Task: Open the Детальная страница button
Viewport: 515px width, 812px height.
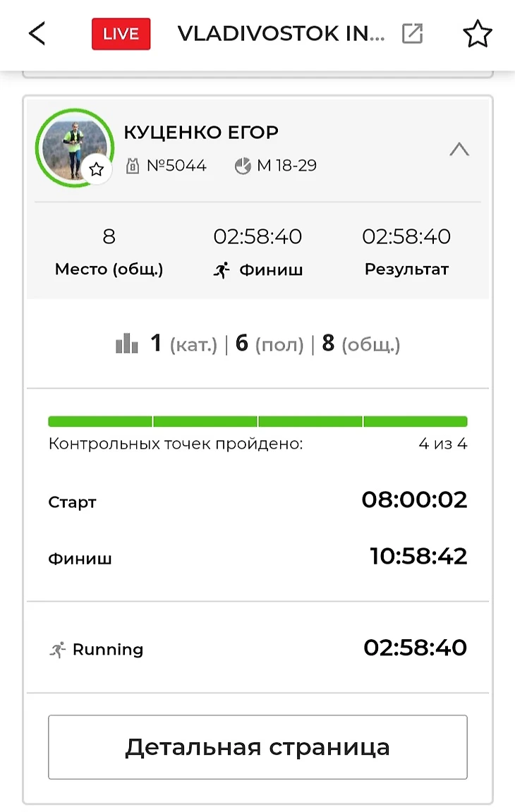Action: click(257, 746)
